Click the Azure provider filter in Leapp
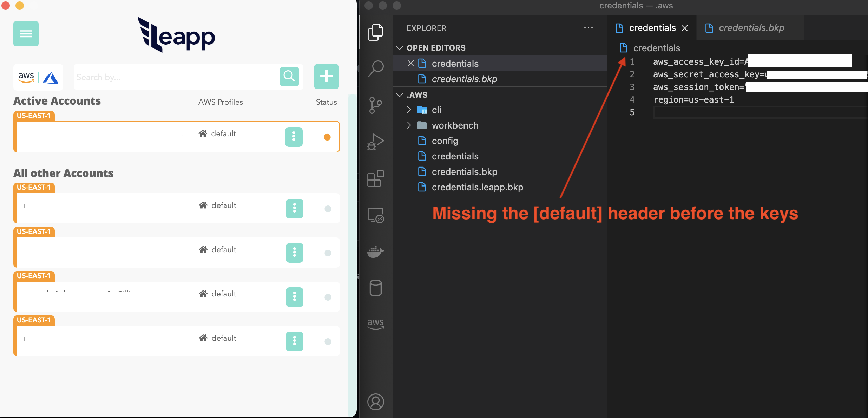Image resolution: width=868 pixels, height=418 pixels. tap(50, 77)
